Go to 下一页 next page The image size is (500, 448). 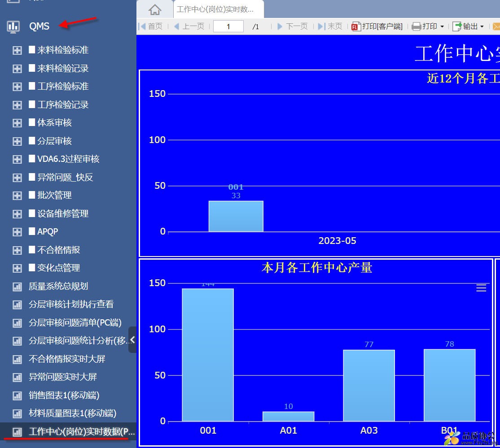click(293, 26)
